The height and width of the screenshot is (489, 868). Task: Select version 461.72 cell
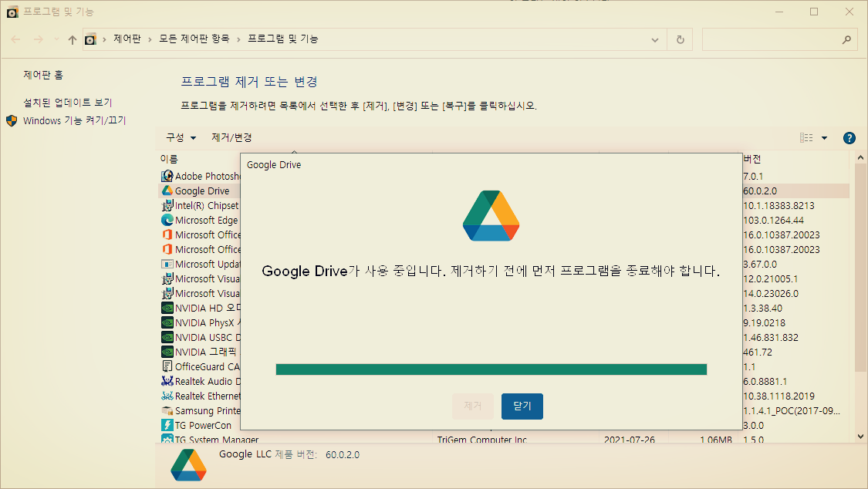pos(758,352)
